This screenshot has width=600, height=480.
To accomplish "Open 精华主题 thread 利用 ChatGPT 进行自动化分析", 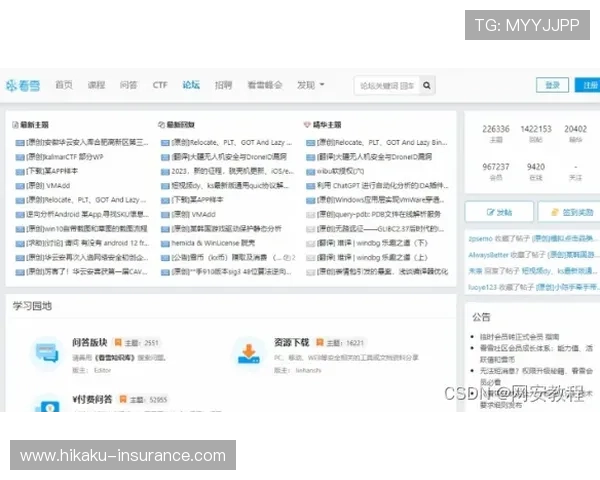I will point(383,186).
